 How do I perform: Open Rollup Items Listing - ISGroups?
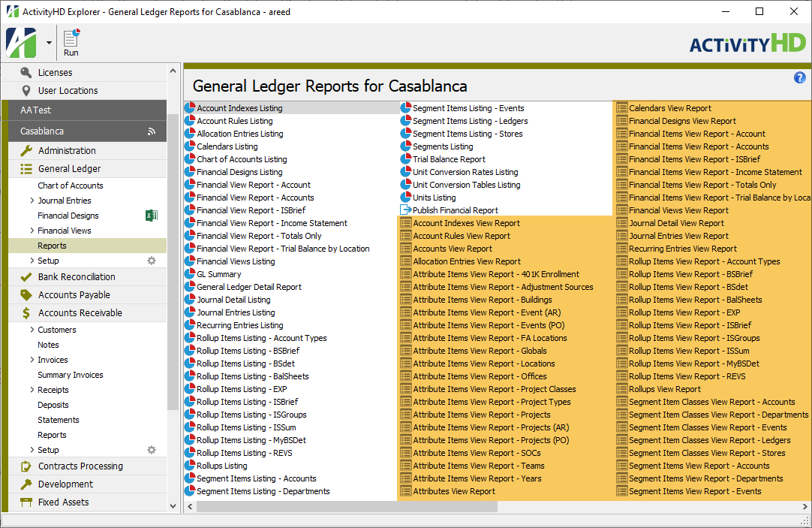click(x=251, y=415)
